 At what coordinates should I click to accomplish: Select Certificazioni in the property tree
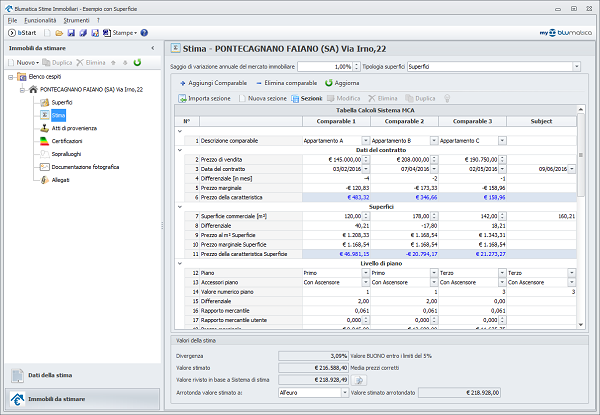tap(67, 141)
